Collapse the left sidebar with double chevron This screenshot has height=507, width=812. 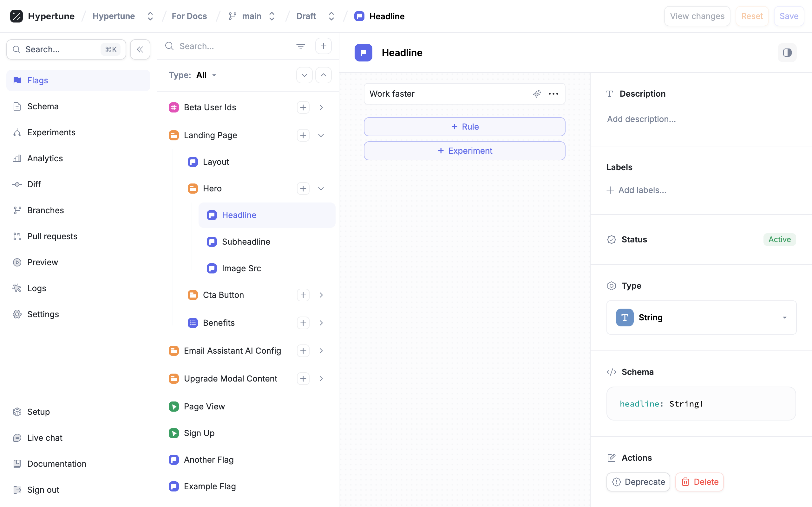click(140, 49)
